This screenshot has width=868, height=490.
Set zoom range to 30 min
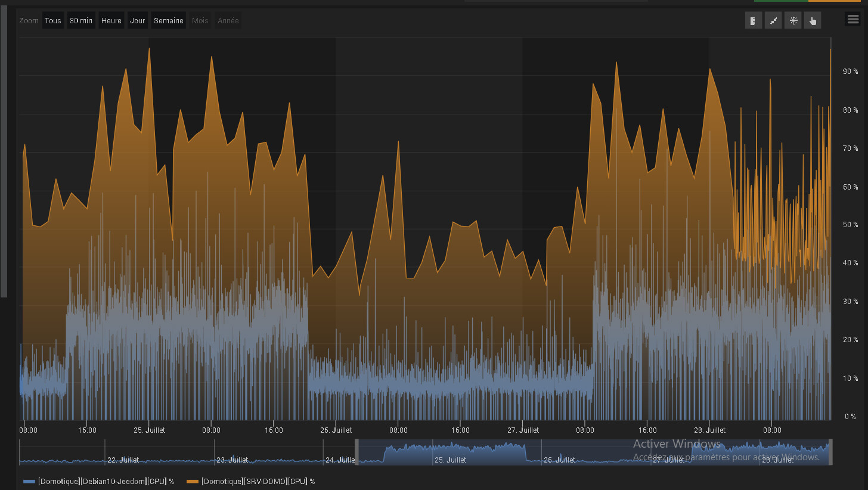coord(81,21)
